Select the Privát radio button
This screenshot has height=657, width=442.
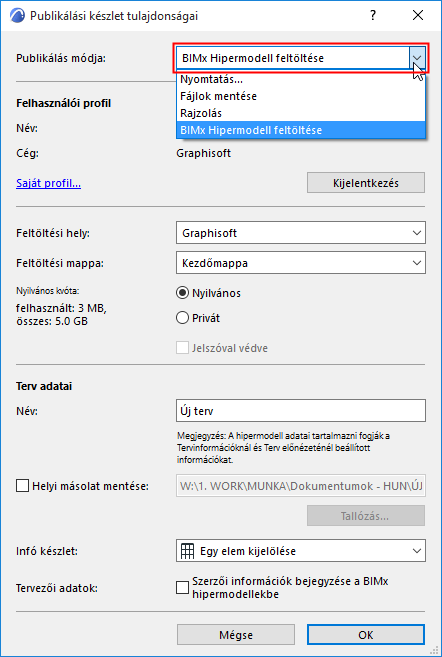point(182,318)
